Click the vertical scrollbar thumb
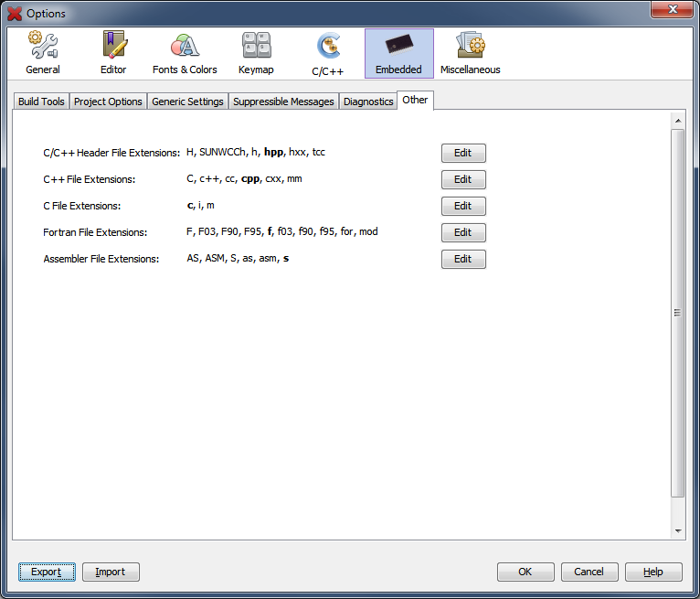Image resolution: width=700 pixels, height=599 pixels. [678, 313]
